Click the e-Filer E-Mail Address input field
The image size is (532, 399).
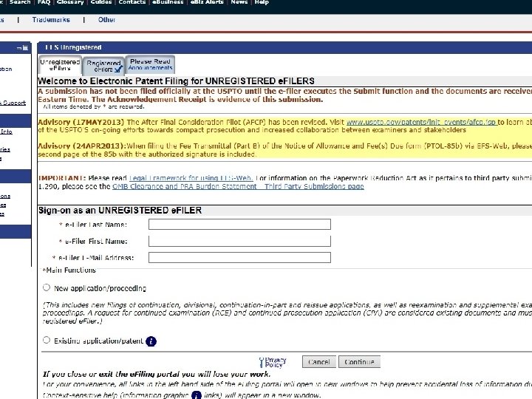click(x=239, y=258)
